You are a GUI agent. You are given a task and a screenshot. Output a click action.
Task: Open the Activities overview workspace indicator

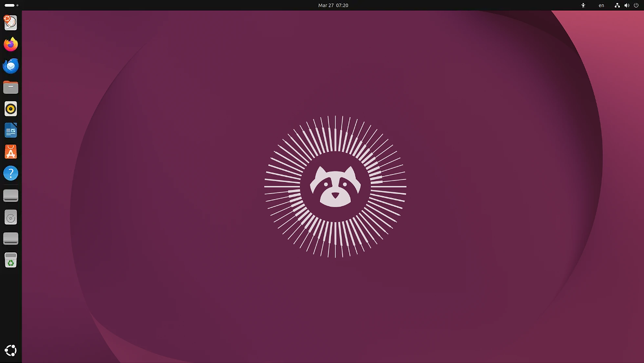pyautogui.click(x=11, y=5)
